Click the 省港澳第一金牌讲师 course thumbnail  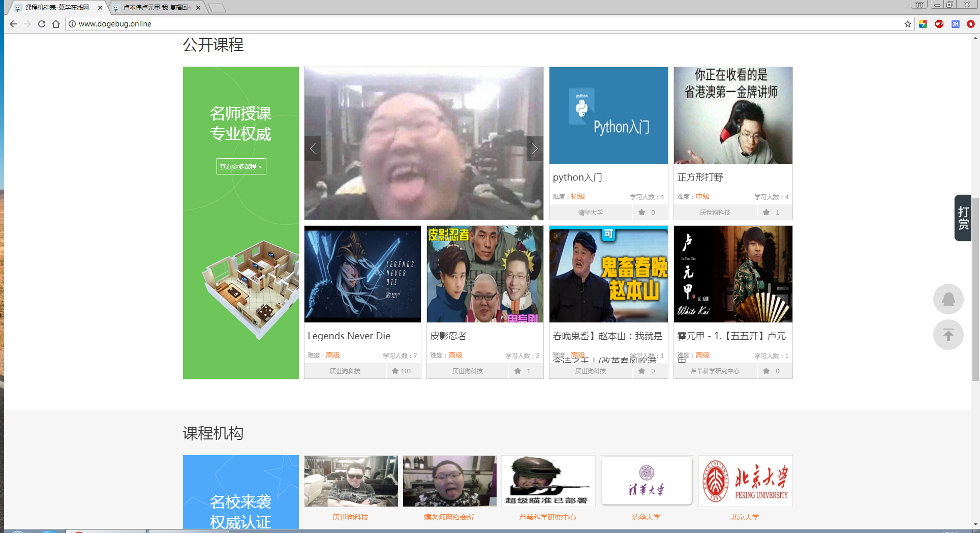[733, 115]
